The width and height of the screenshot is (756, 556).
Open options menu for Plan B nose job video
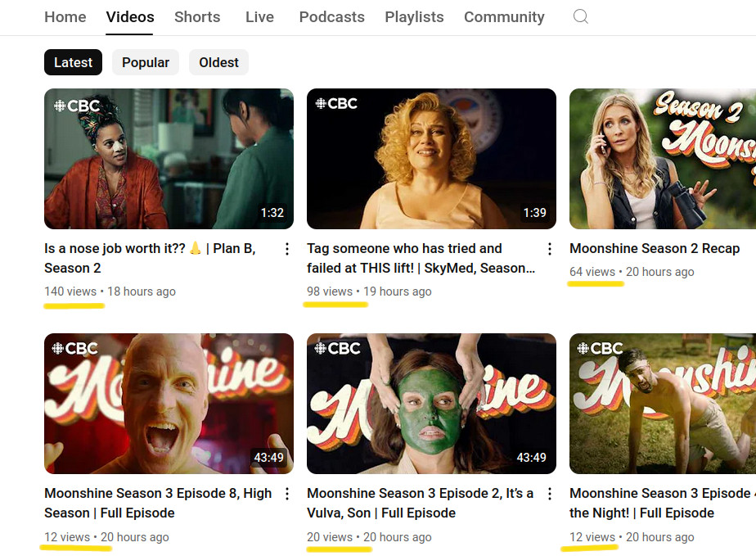(287, 249)
